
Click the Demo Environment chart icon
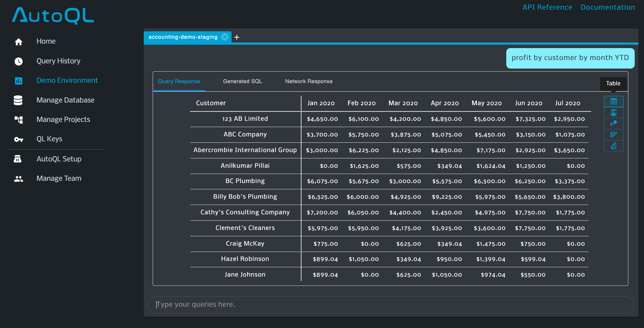point(19,81)
